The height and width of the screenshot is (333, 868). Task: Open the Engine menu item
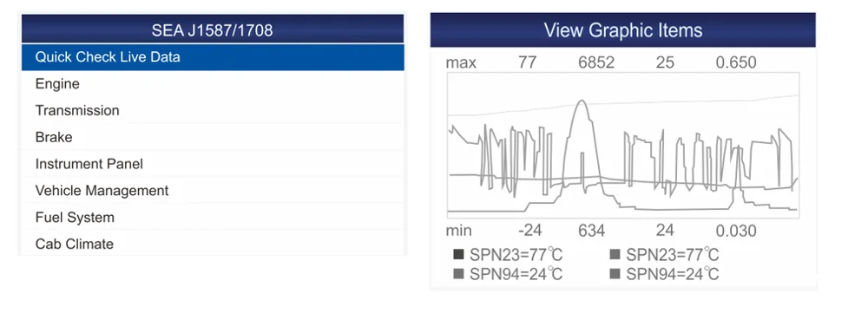(x=213, y=84)
